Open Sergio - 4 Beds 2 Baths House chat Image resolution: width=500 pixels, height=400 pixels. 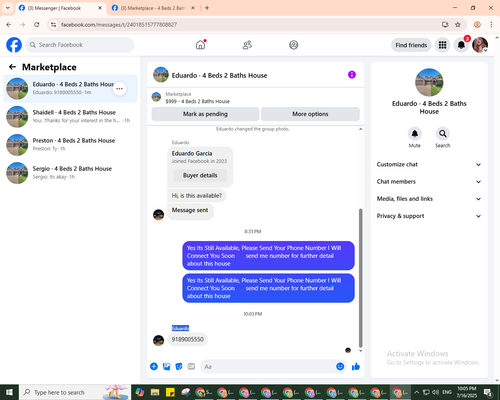(x=70, y=172)
